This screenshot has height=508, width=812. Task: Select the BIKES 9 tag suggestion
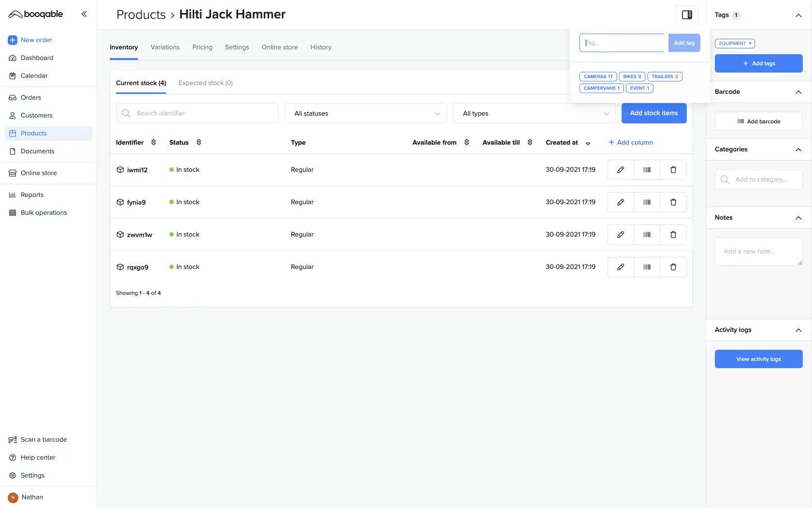(x=632, y=76)
